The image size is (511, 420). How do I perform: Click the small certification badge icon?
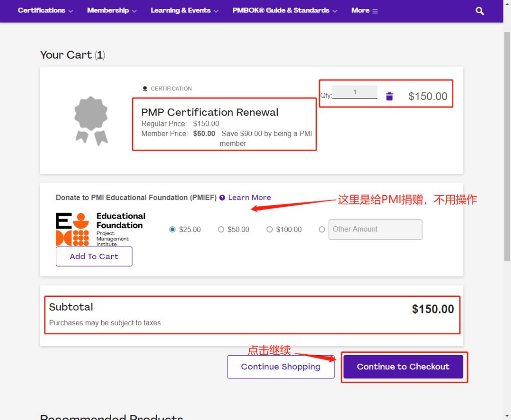click(145, 89)
